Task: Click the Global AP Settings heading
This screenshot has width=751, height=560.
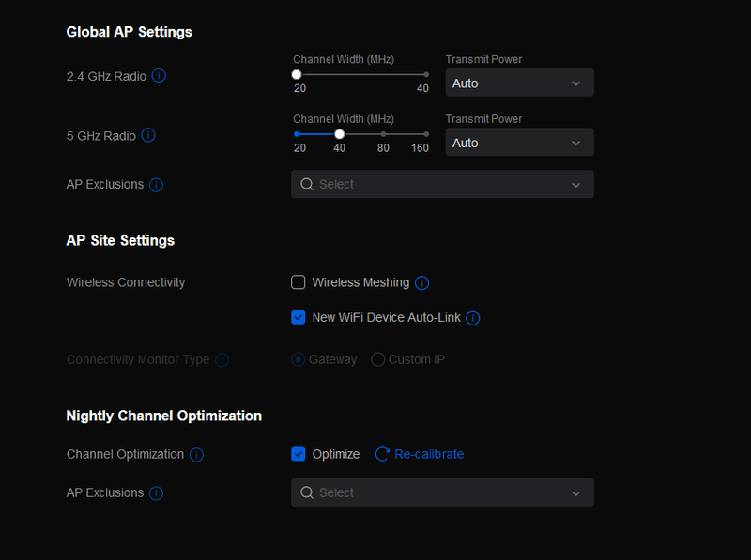Action: 130,32
